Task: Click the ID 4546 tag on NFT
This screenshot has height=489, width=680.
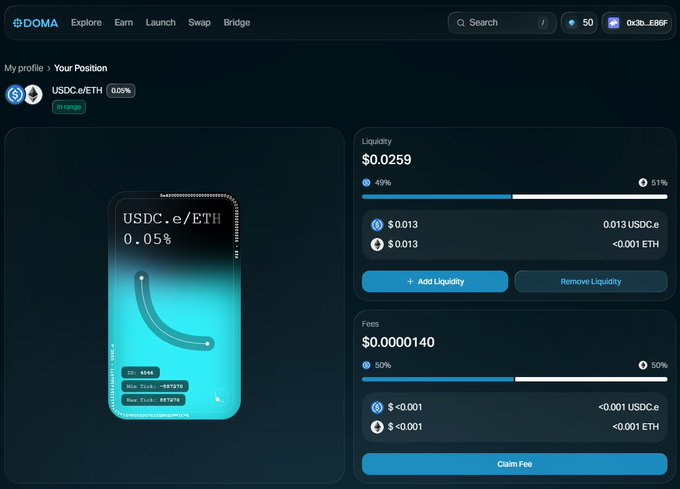Action: coord(141,372)
